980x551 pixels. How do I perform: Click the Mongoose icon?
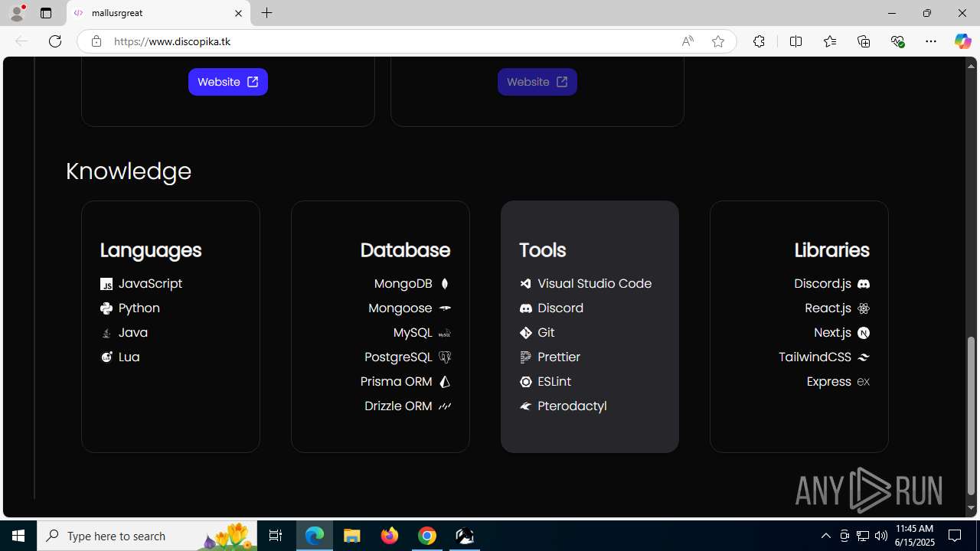point(445,308)
